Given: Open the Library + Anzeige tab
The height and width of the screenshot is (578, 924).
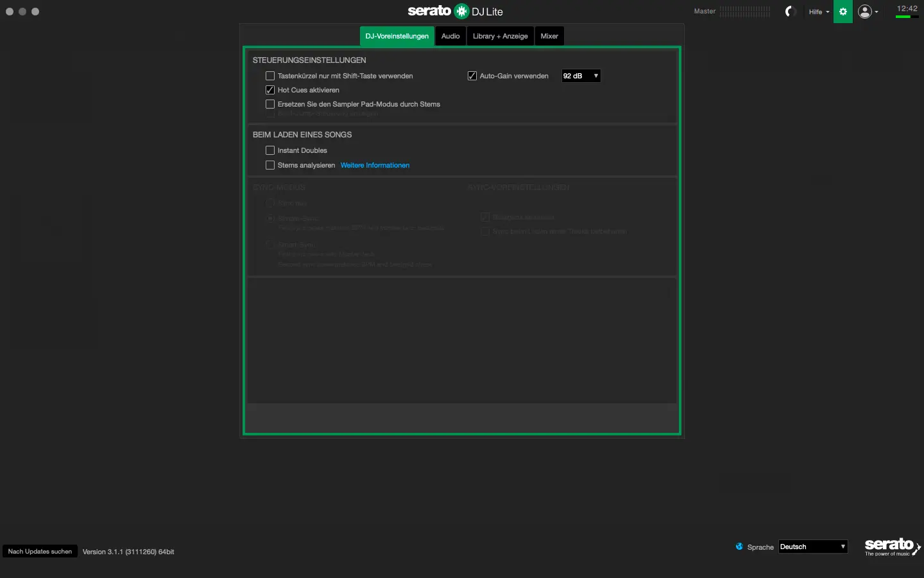Looking at the screenshot, I should pyautogui.click(x=500, y=36).
